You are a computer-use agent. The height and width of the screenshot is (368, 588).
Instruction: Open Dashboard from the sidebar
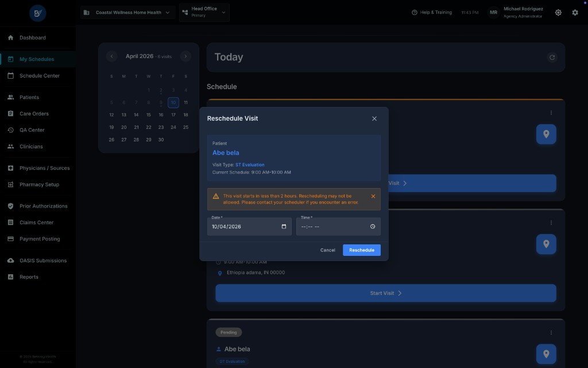tap(37, 37)
